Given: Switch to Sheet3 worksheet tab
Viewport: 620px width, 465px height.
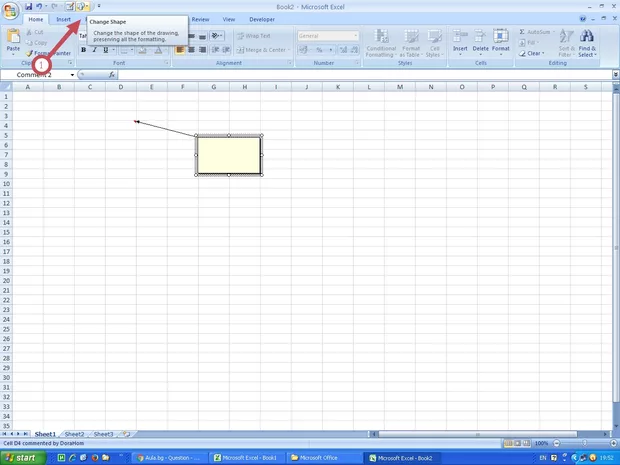Looking at the screenshot, I should click(103, 434).
